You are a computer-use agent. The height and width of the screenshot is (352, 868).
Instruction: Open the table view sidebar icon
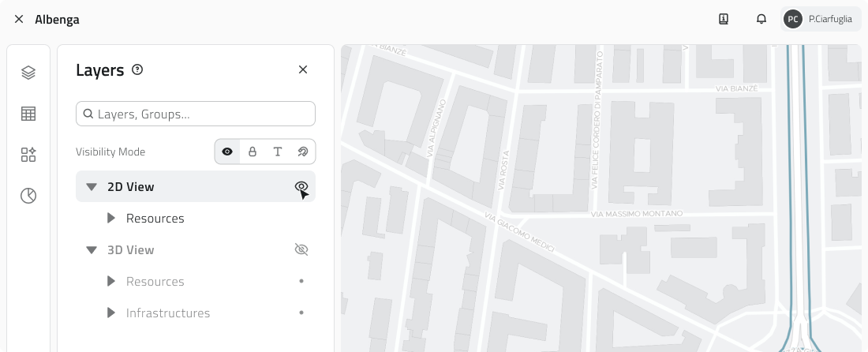[x=28, y=114]
